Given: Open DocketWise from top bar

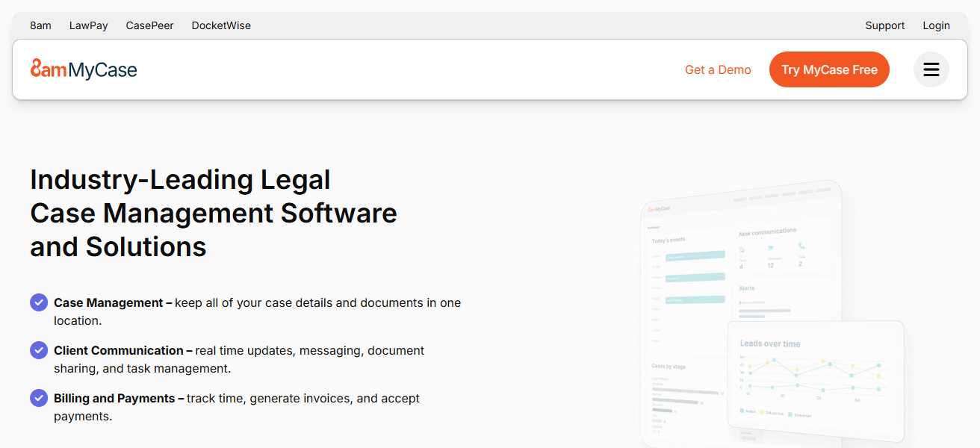Looking at the screenshot, I should pos(221,25).
